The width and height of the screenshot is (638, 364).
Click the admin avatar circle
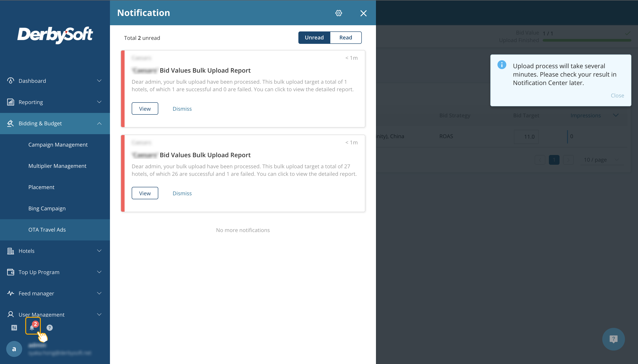click(x=14, y=349)
